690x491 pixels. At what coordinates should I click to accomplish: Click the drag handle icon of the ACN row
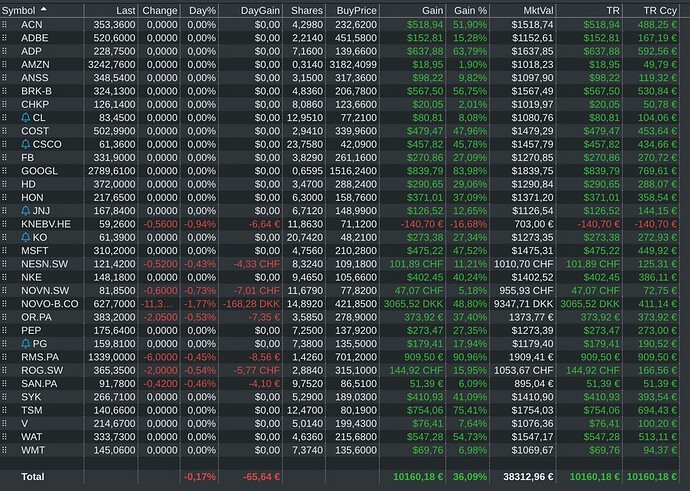pyautogui.click(x=4, y=25)
